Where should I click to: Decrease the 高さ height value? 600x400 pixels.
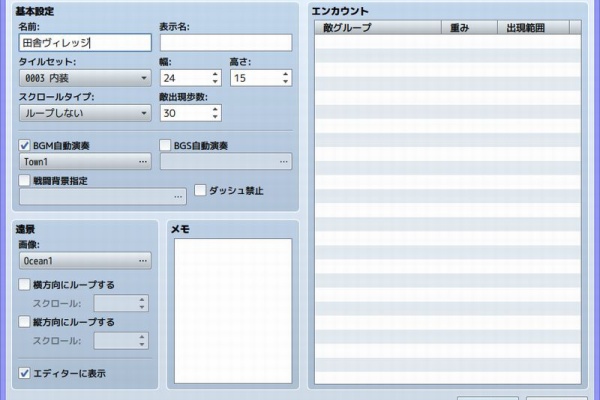pos(285,82)
